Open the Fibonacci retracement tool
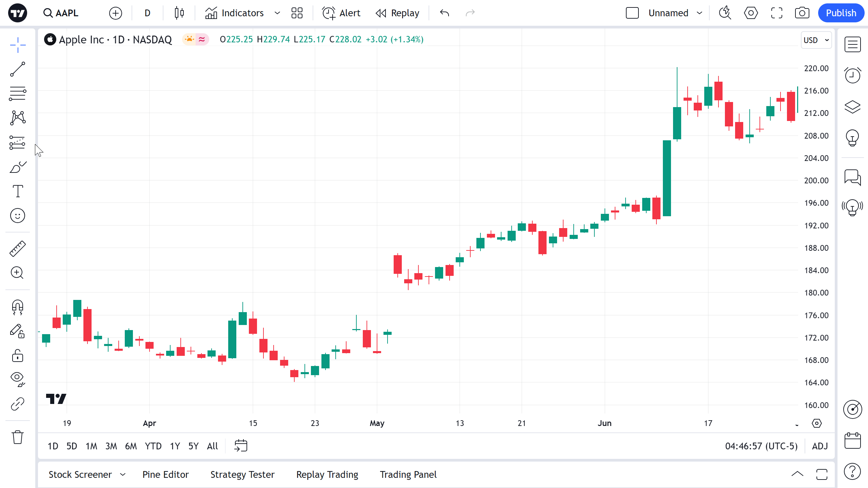Viewport: 868px width, 488px height. pos(18,94)
